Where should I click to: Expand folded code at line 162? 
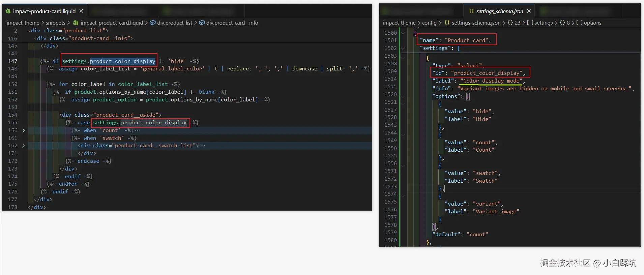coord(23,146)
